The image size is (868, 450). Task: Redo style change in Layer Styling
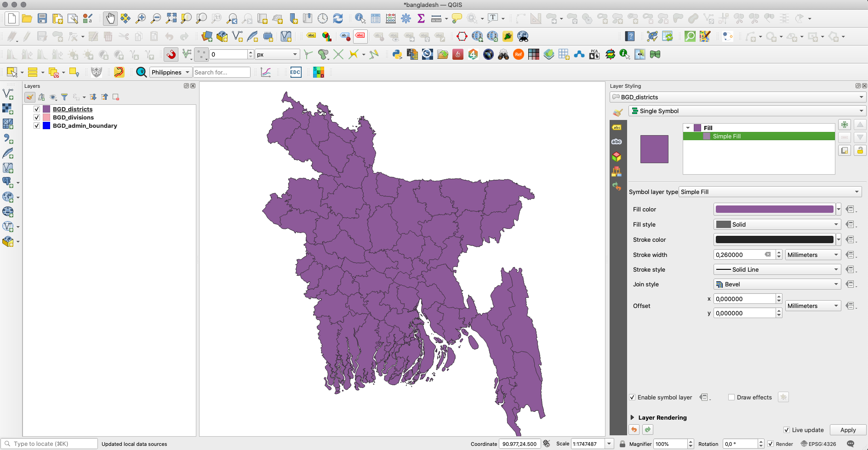(648, 429)
